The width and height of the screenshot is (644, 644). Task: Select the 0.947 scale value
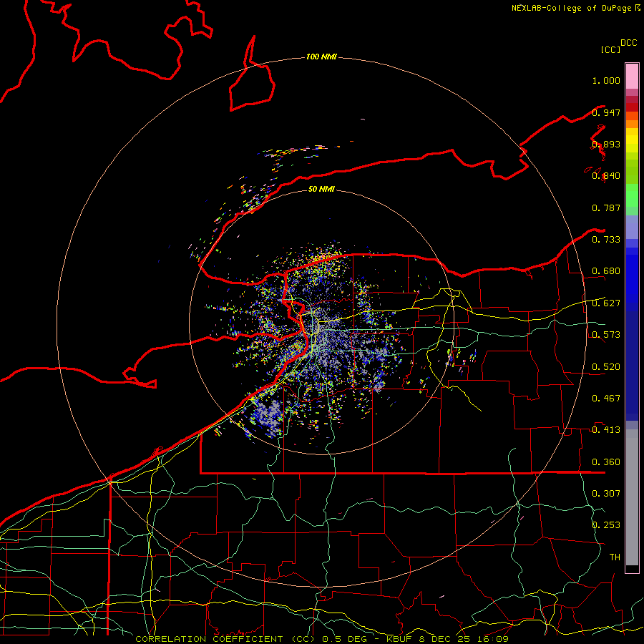click(x=606, y=112)
